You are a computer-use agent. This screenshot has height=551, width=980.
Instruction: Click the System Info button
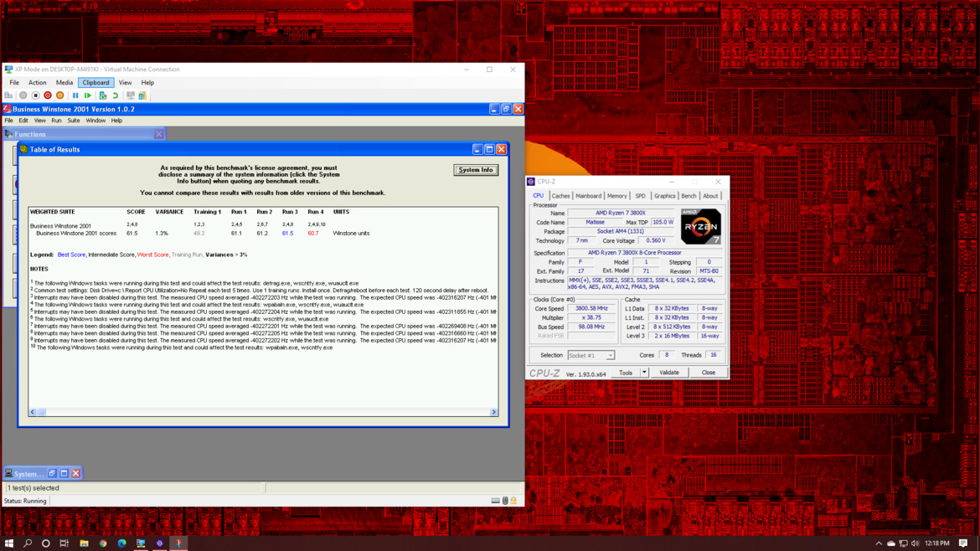[476, 170]
